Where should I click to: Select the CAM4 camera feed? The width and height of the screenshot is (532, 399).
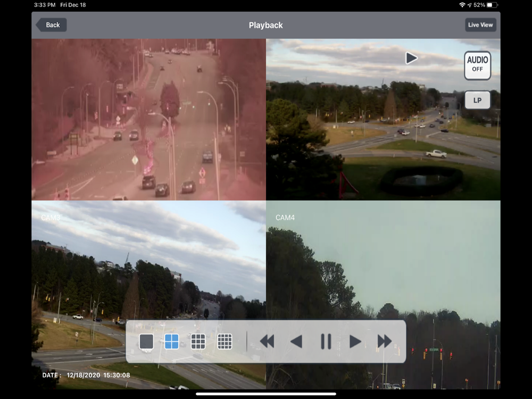point(383,295)
